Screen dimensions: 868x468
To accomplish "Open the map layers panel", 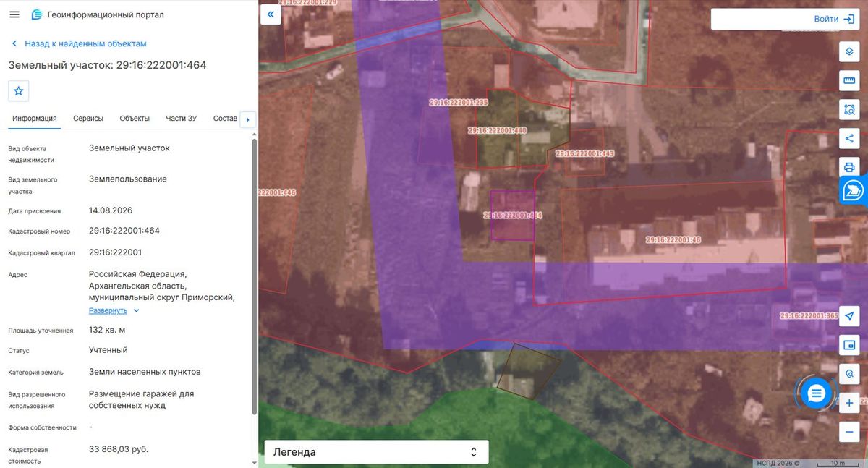I will point(849,52).
